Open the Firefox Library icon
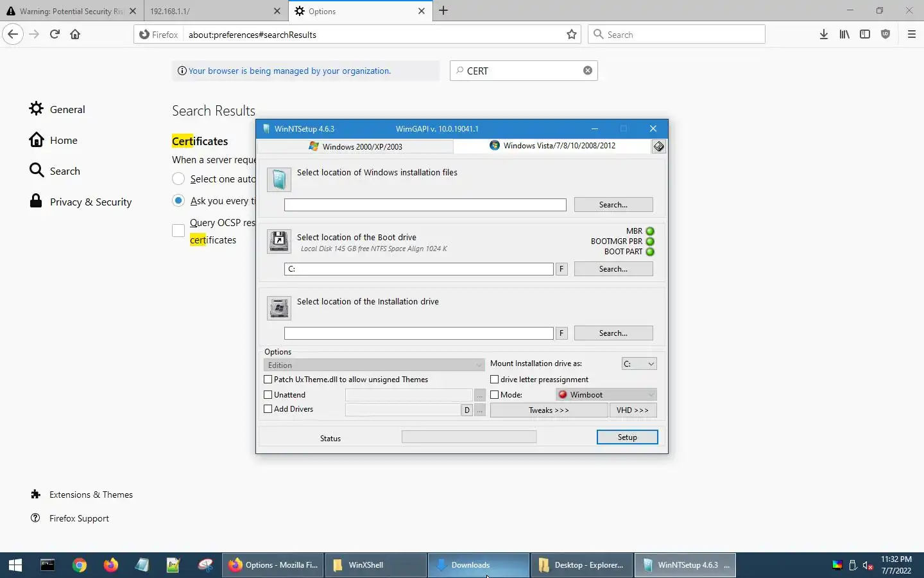Image resolution: width=924 pixels, height=578 pixels. (x=844, y=35)
